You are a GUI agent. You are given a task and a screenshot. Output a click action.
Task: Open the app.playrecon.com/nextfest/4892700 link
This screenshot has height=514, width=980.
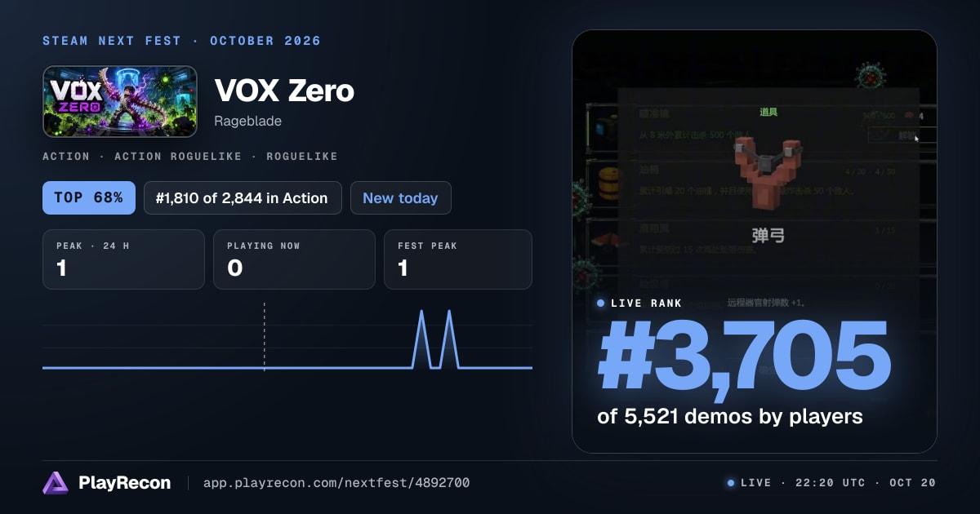point(336,483)
